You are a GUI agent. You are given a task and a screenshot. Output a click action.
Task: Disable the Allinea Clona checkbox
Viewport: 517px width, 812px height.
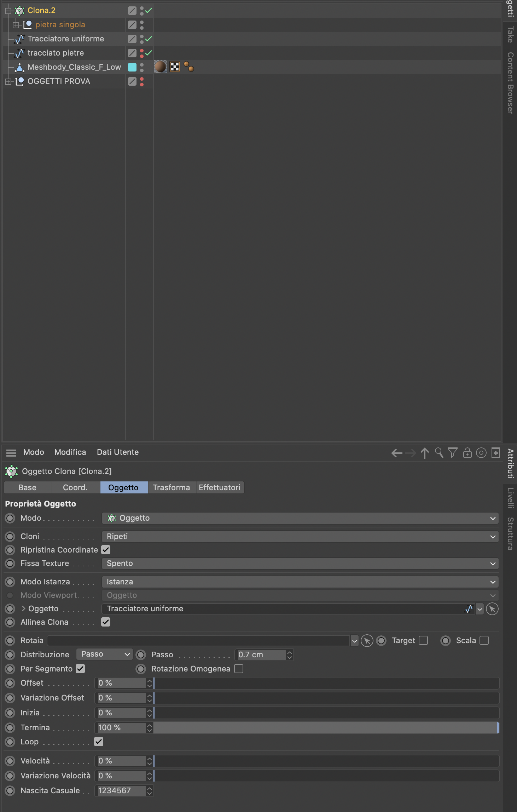[106, 622]
